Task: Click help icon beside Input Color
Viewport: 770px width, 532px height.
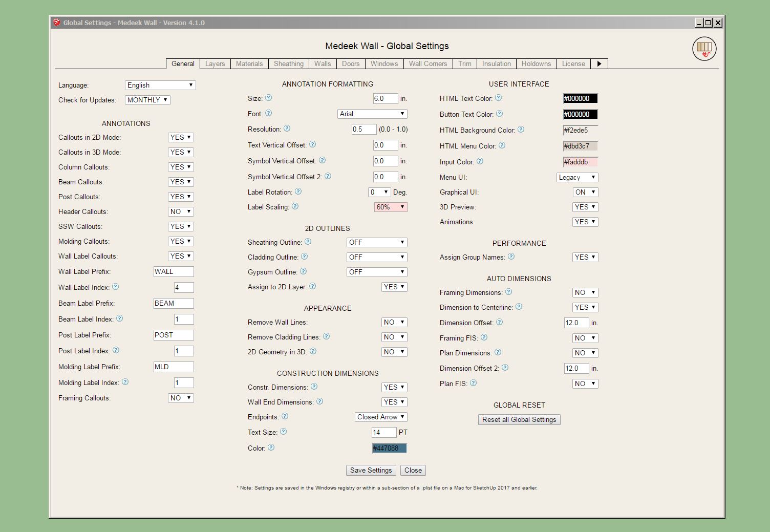Action: (480, 161)
